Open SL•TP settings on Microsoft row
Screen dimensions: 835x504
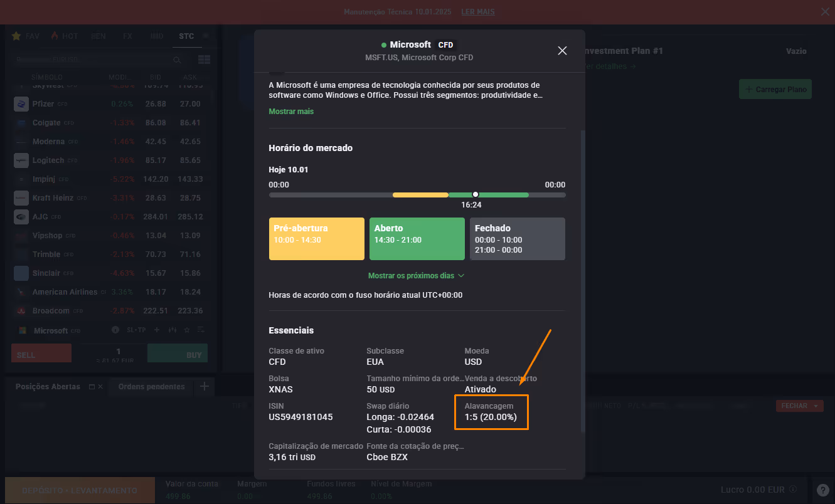136,330
